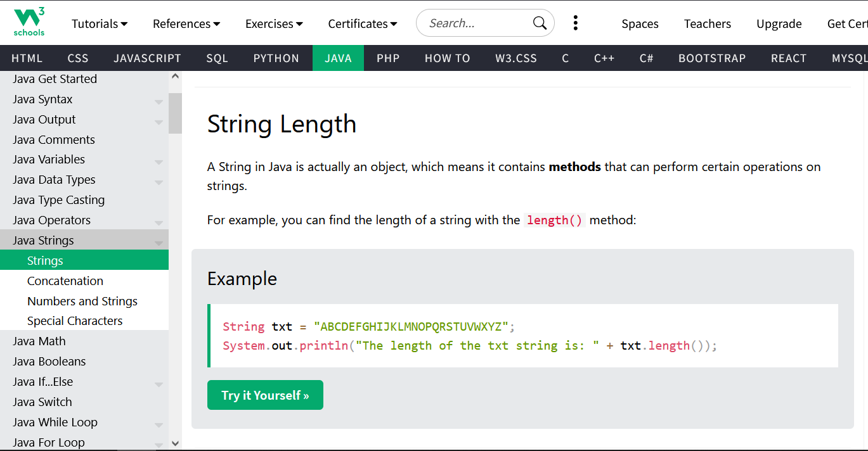Select the JAVASCRIPT tab in navbar
Screen dimensions: 868x451
[147, 58]
